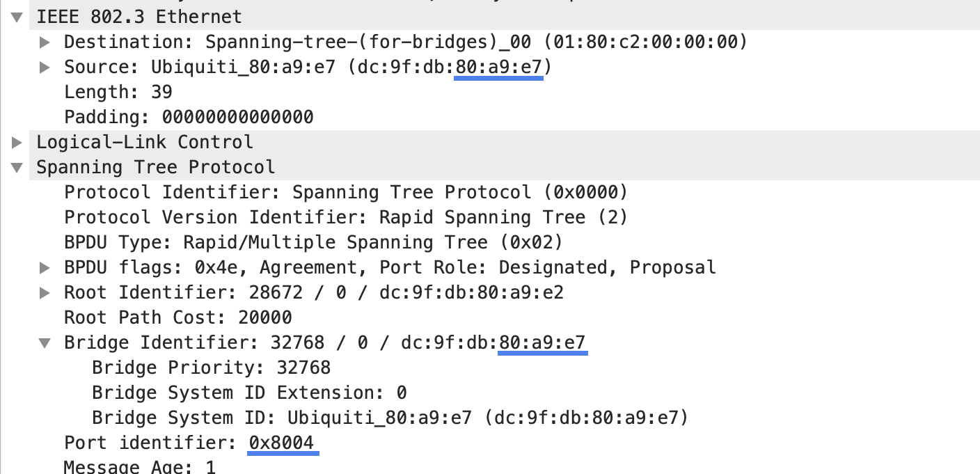This screenshot has height=474, width=980.
Task: Click the Logical-Link Control header text
Action: click(145, 142)
